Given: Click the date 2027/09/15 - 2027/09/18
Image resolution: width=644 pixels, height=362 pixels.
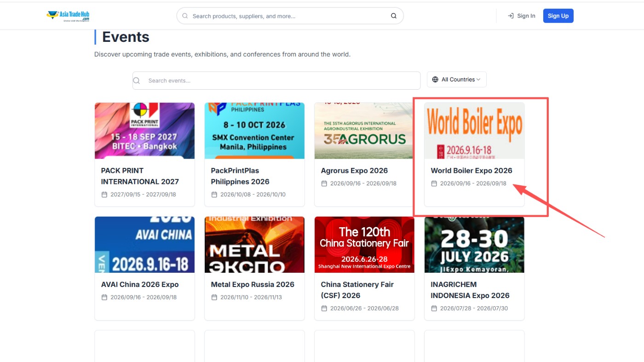Looking at the screenshot, I should point(143,195).
